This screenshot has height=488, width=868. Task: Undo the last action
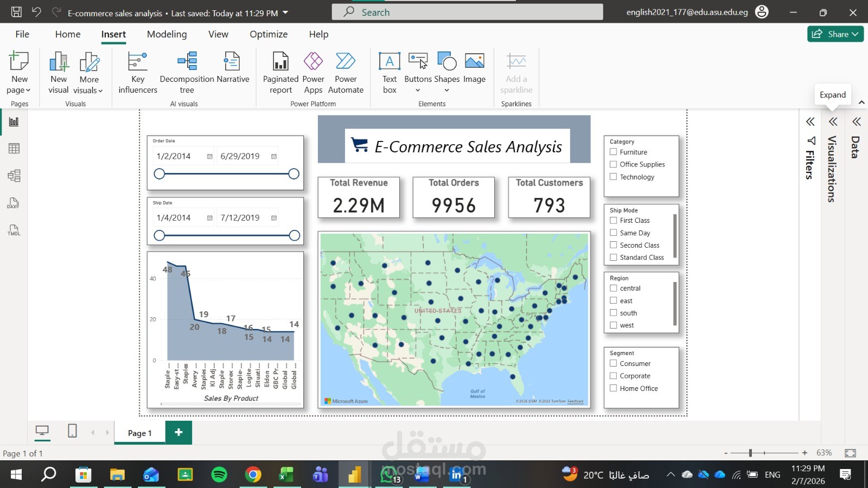tap(36, 12)
